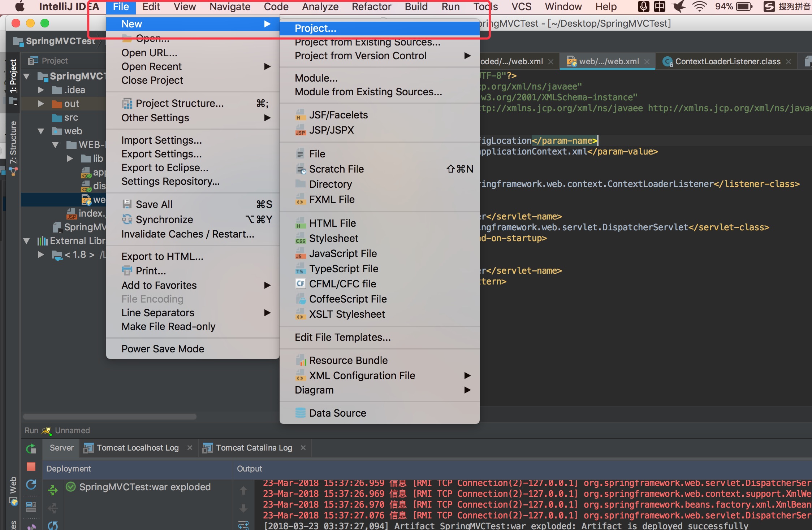Expand the < 1.8 > JDK node
This screenshot has height=530, width=812.
click(41, 255)
